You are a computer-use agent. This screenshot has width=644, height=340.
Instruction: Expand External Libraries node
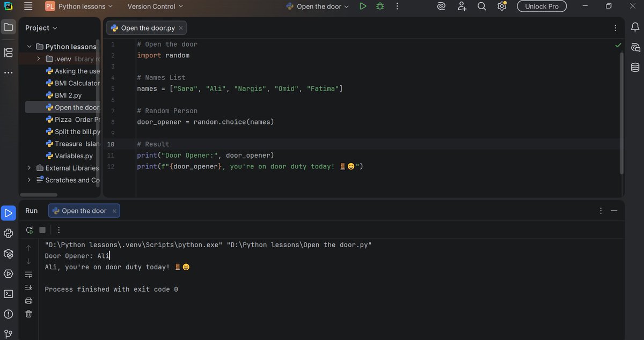pos(30,168)
